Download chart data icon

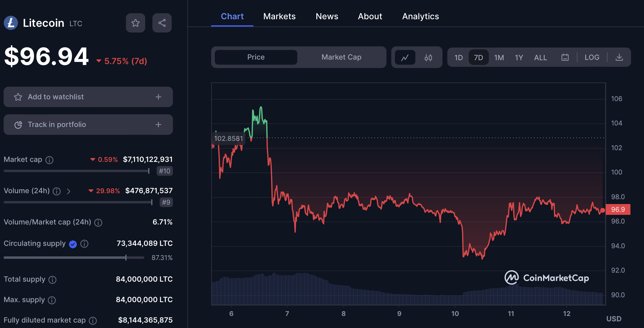pyautogui.click(x=619, y=57)
